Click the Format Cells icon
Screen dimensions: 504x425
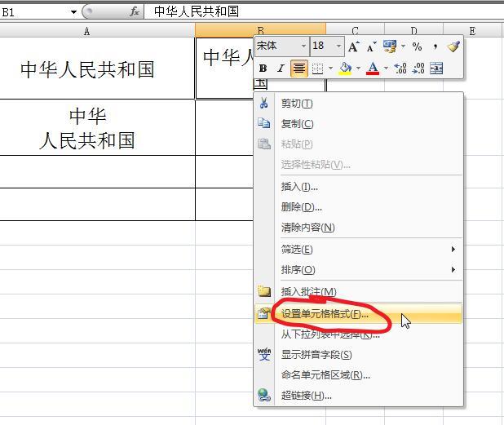coord(263,313)
